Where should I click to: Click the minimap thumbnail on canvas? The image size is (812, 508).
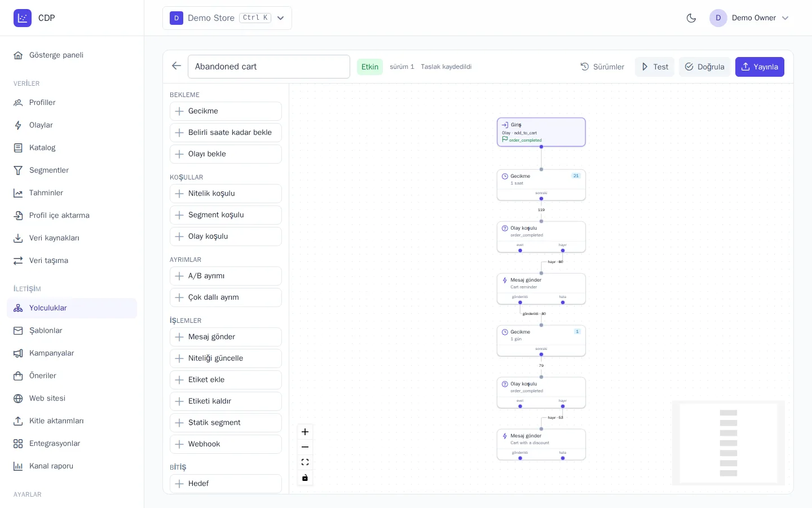coord(729,443)
